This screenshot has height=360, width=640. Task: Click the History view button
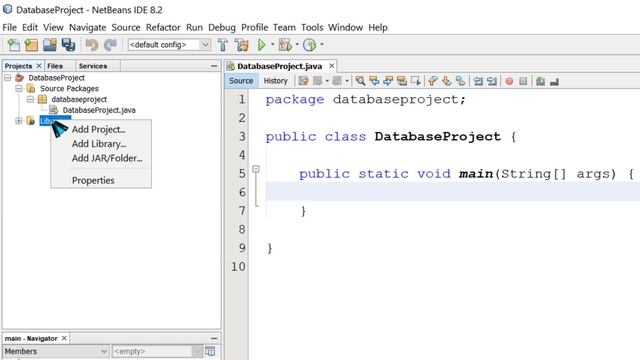tap(276, 81)
